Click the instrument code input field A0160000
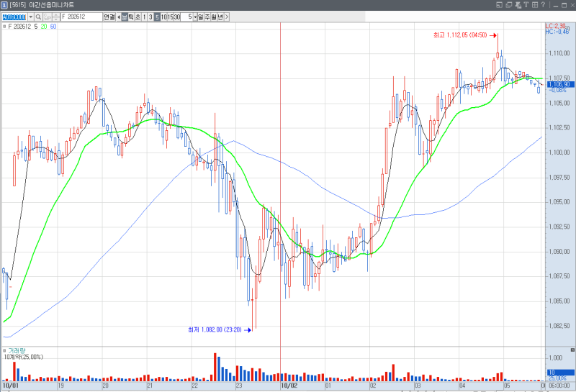 pyautogui.click(x=14, y=17)
